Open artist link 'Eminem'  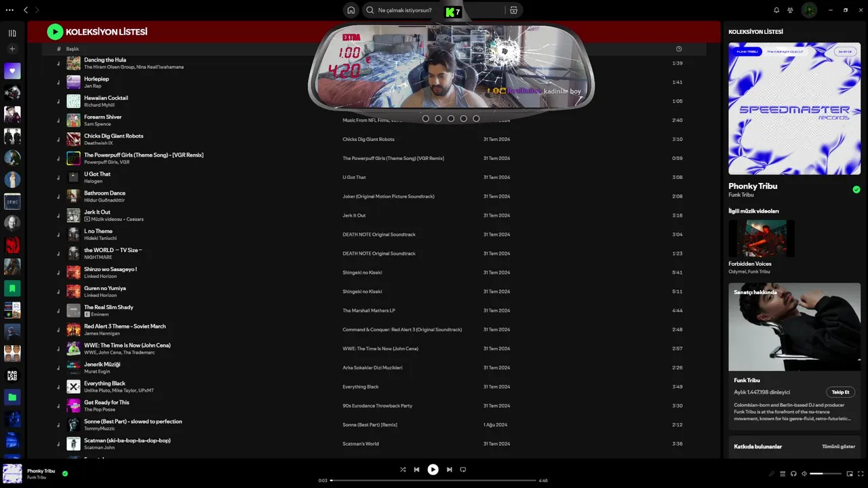coord(100,314)
